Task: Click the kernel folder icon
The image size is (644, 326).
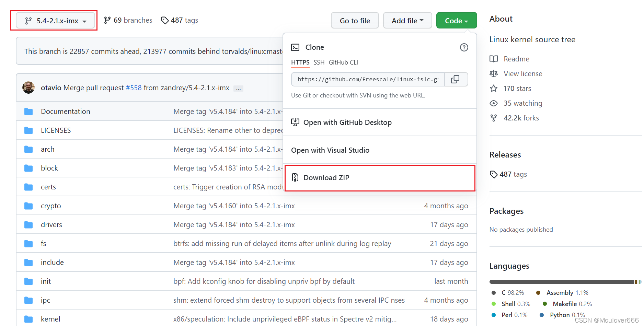Action: coord(28,319)
